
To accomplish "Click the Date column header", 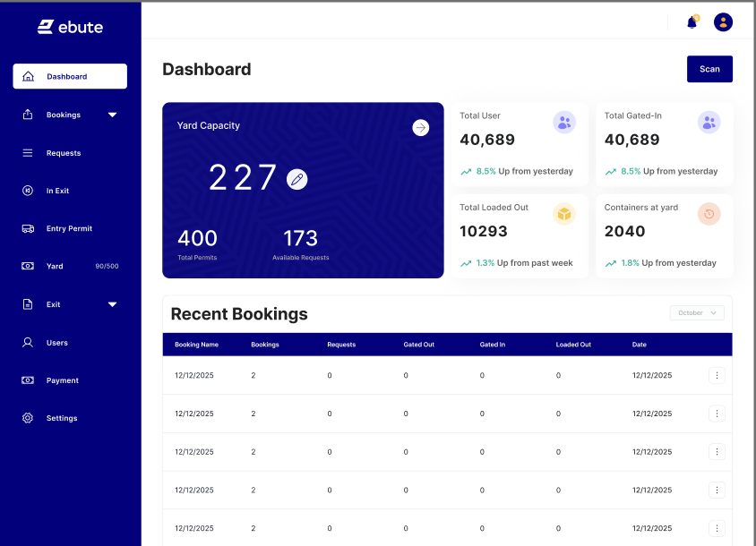I will tap(639, 345).
